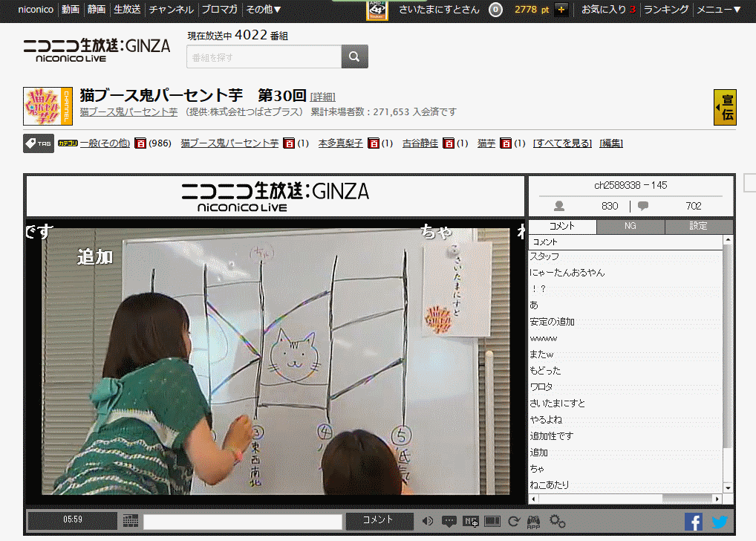The height and width of the screenshot is (541, 756).
Task: Click the ニコニコ生放送:GINZA logo at top left
Action: coord(97,51)
